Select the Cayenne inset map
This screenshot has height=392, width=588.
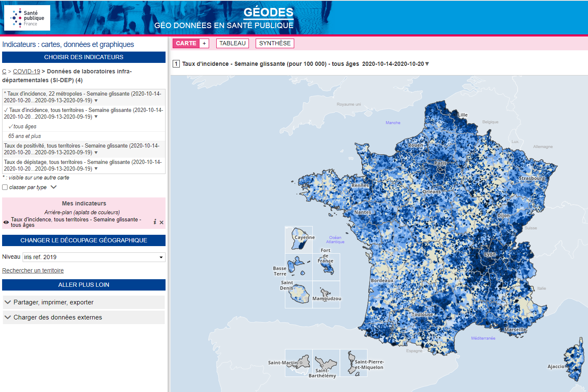[299, 239]
